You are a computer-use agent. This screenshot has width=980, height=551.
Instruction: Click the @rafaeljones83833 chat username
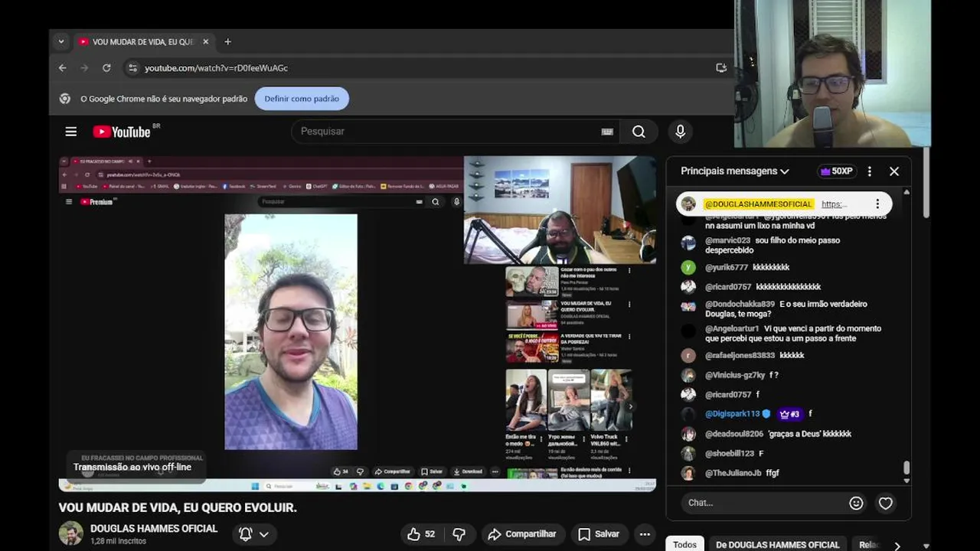[740, 355]
